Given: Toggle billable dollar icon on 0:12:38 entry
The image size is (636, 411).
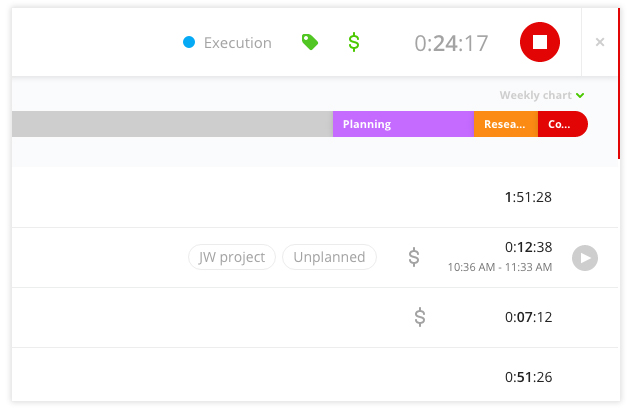Looking at the screenshot, I should [414, 257].
